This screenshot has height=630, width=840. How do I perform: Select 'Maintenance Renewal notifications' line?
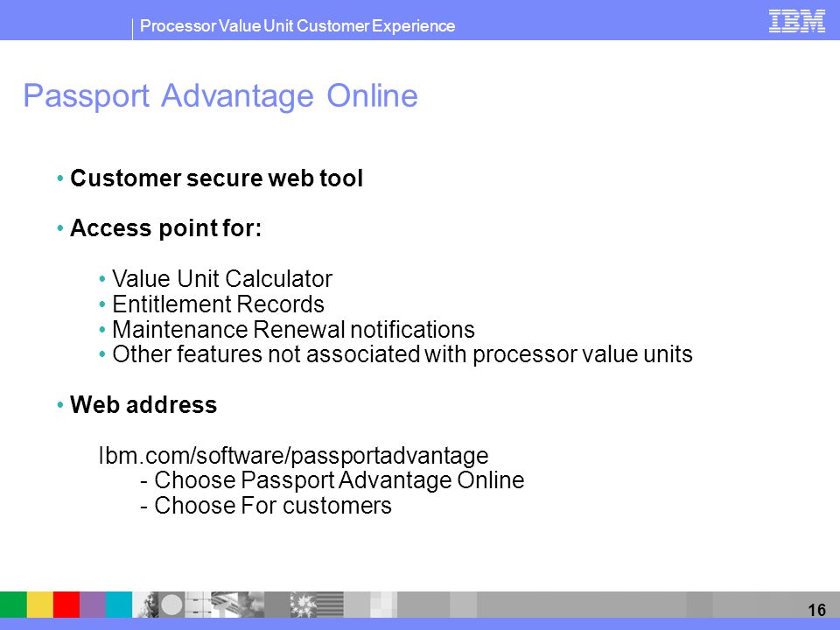click(293, 330)
